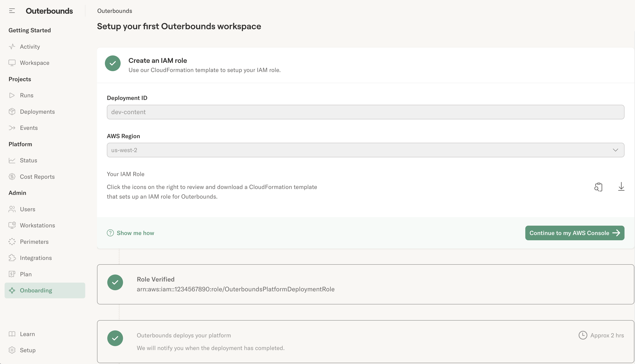Click the Workstations icon

(12, 225)
